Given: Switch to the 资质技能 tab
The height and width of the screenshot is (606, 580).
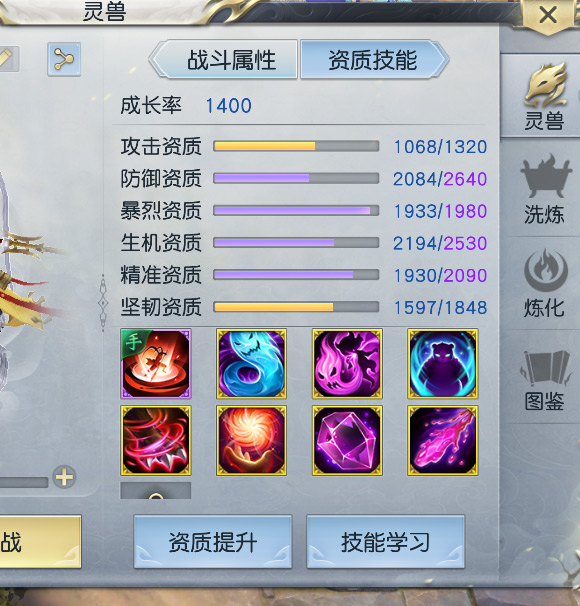Looking at the screenshot, I should point(374,60).
